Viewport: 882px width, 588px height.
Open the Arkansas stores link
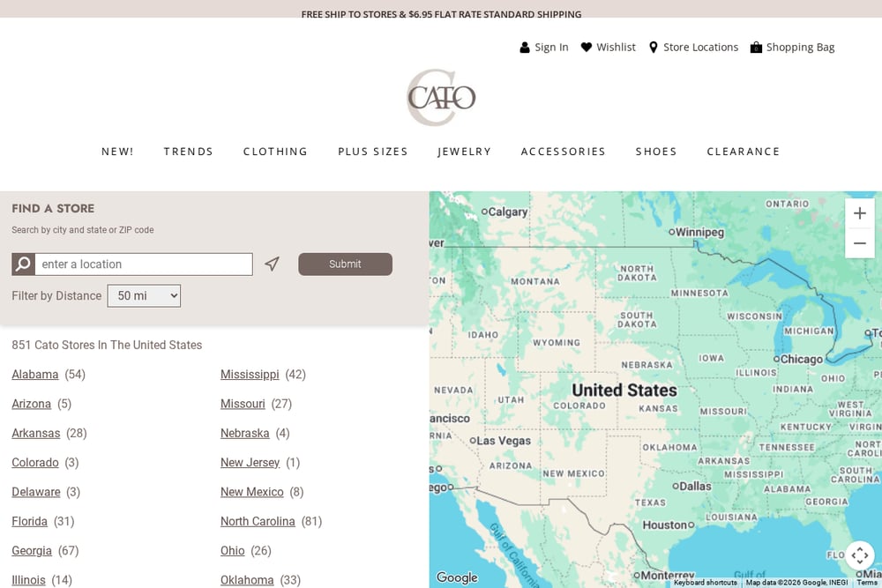click(x=36, y=434)
